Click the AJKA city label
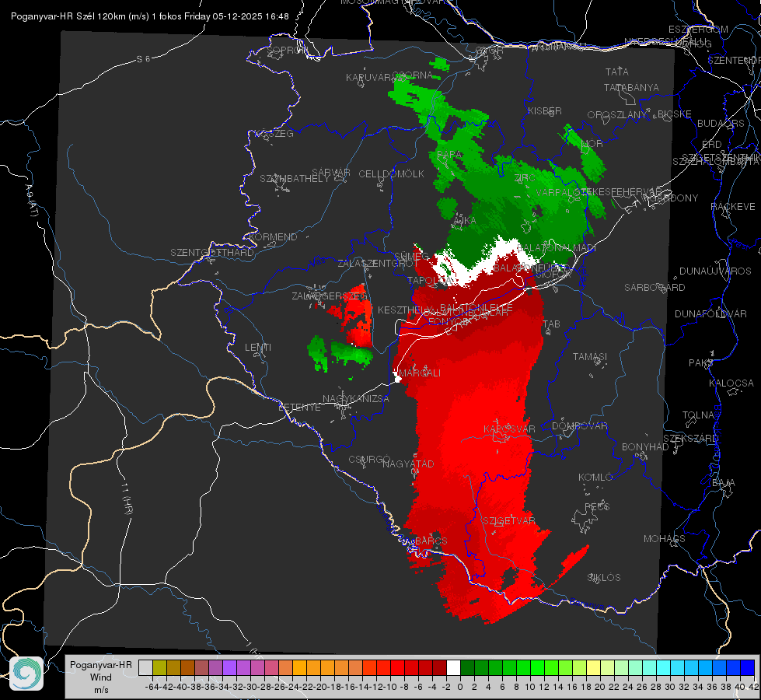The width and height of the screenshot is (761, 700). pyautogui.click(x=464, y=221)
